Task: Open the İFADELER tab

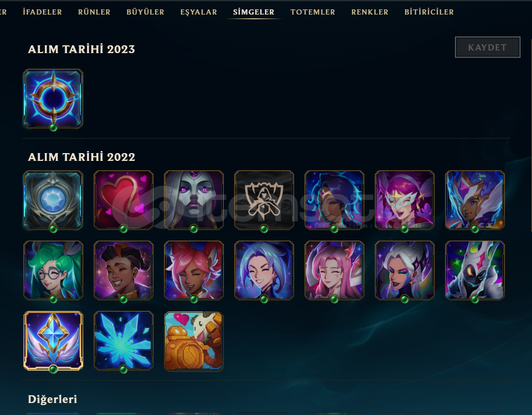Action: 42,12
